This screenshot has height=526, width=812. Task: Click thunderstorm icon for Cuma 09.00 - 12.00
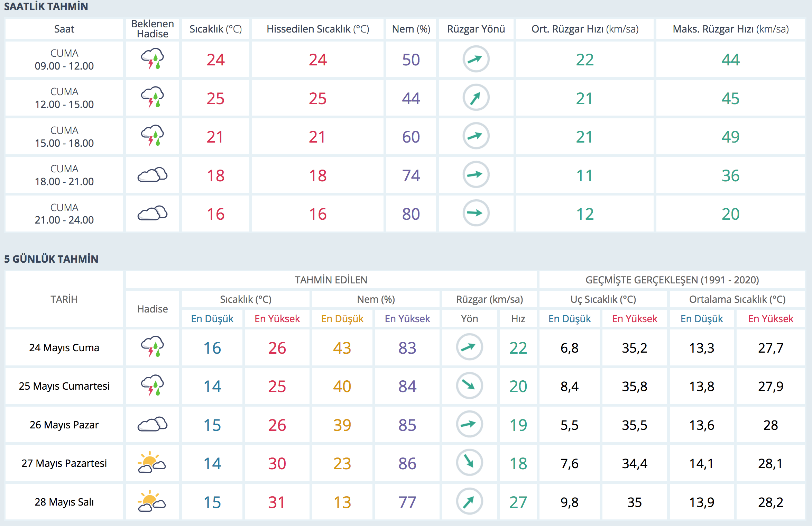pyautogui.click(x=153, y=59)
